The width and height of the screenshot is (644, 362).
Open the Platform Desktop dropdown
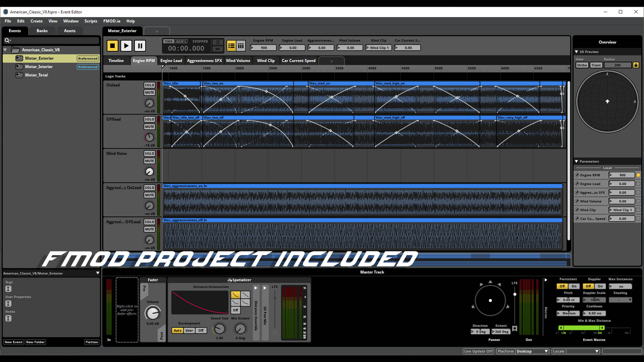pyautogui.click(x=532, y=351)
